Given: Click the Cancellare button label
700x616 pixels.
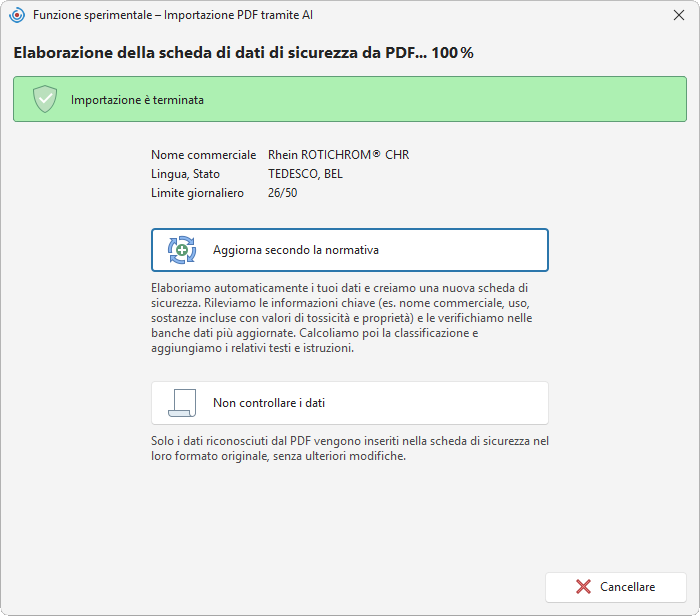Looking at the screenshot, I should (627, 587).
